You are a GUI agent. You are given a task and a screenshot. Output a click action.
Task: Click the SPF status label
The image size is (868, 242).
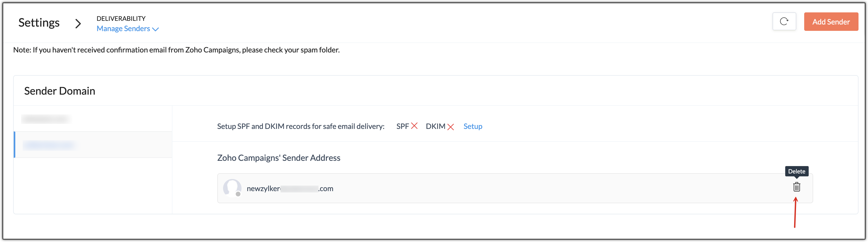click(x=402, y=126)
